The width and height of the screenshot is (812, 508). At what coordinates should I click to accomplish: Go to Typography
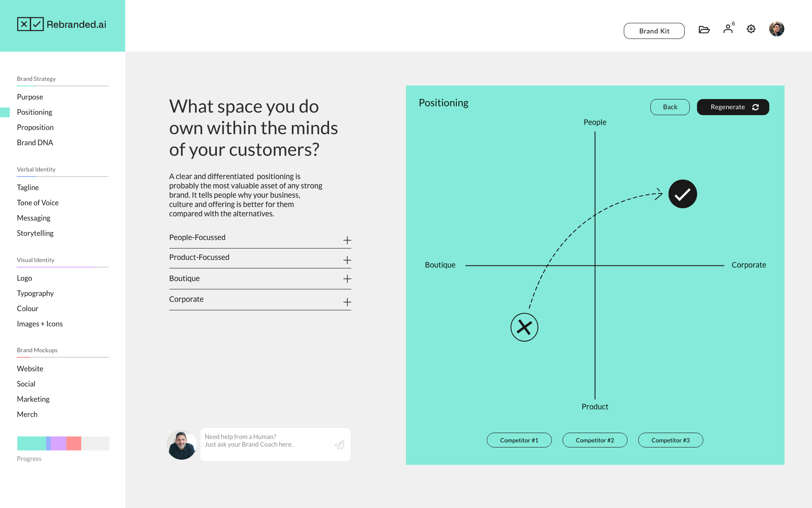click(x=35, y=293)
